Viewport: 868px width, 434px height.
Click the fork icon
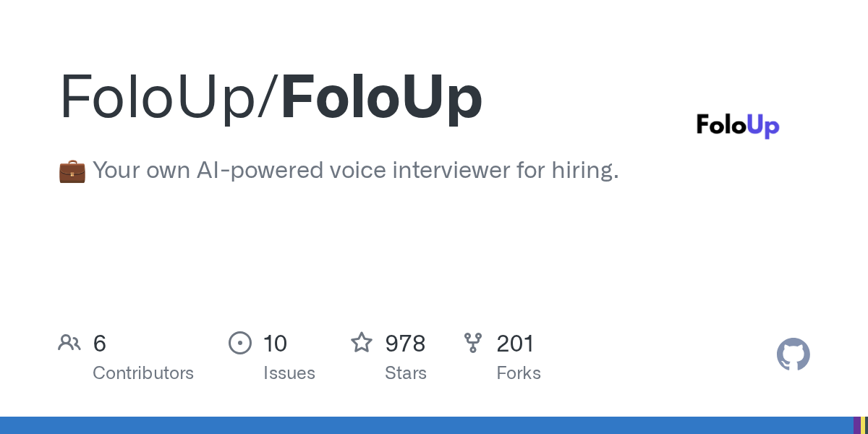click(x=473, y=343)
